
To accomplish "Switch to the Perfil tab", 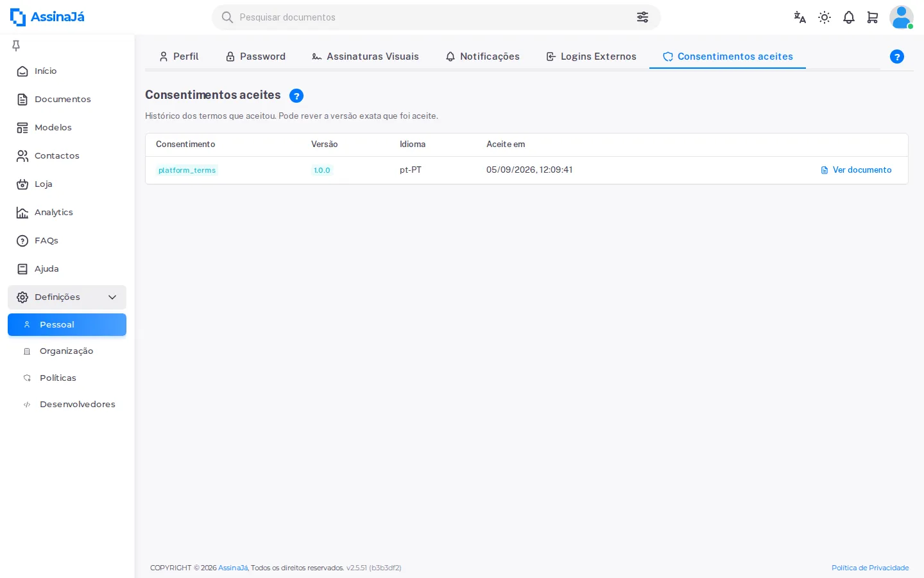I will 179,57.
